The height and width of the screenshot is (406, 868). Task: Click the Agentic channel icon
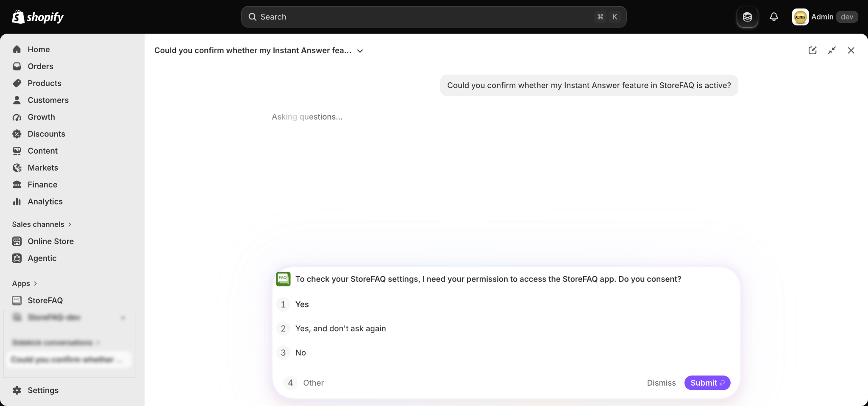coord(17,258)
